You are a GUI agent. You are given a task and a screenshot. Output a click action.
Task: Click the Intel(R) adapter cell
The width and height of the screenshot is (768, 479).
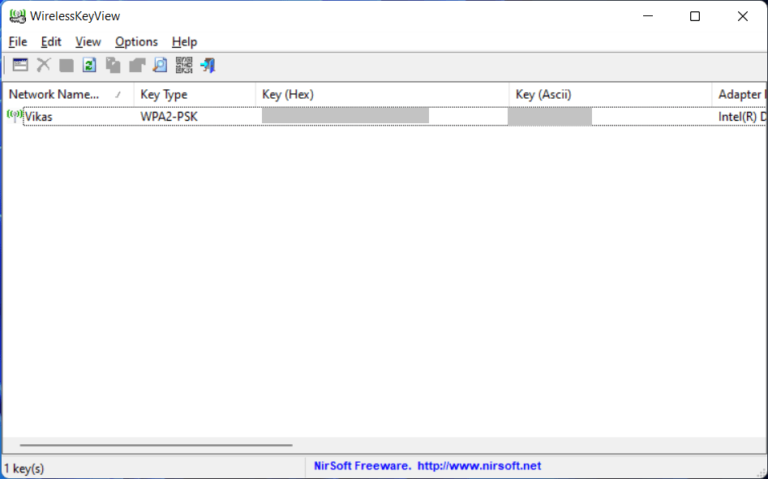click(742, 117)
